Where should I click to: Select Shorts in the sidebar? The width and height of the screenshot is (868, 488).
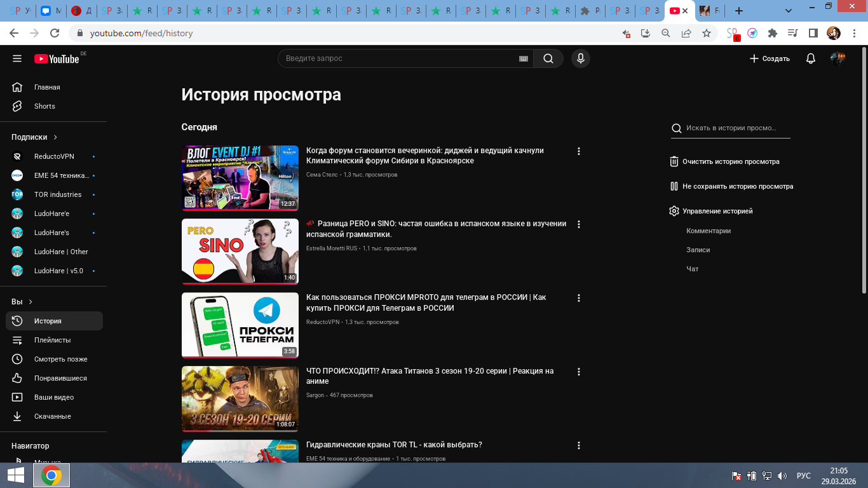coord(44,106)
